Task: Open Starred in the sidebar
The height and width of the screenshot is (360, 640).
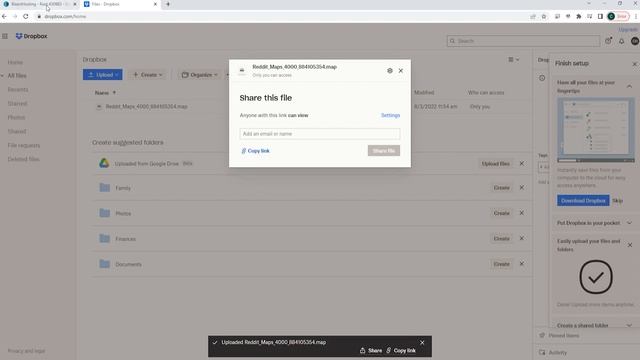Action: pyautogui.click(x=17, y=104)
